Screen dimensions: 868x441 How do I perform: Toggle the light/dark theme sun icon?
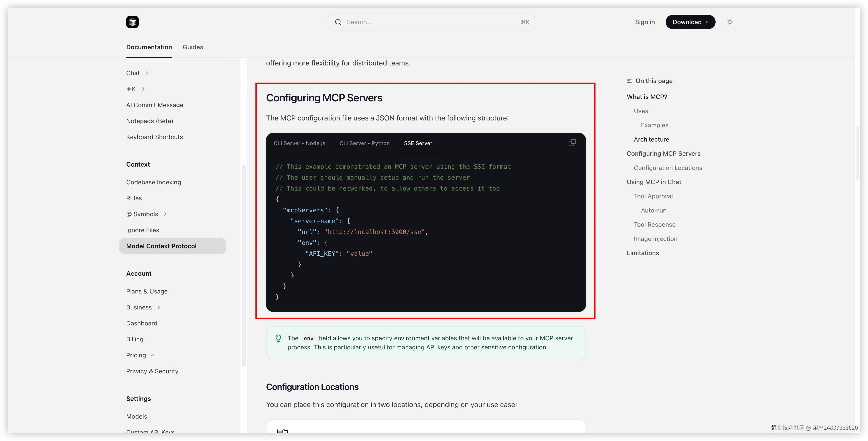pyautogui.click(x=730, y=22)
